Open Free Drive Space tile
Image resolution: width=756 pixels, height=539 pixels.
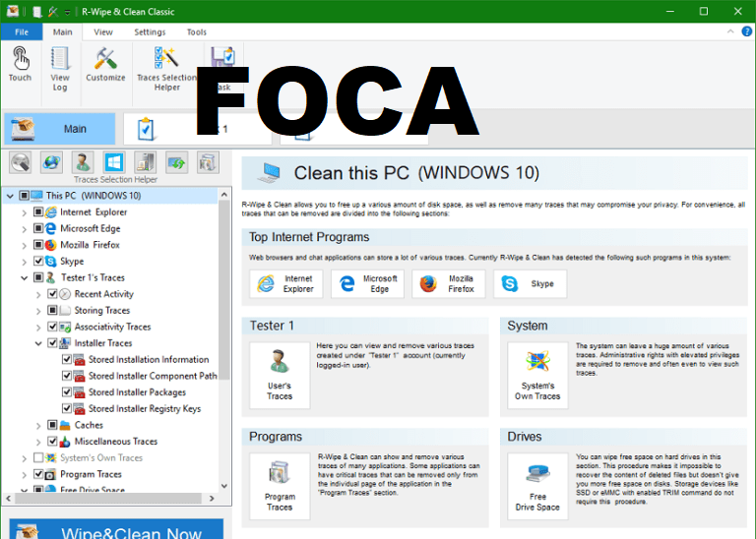pyautogui.click(x=537, y=486)
